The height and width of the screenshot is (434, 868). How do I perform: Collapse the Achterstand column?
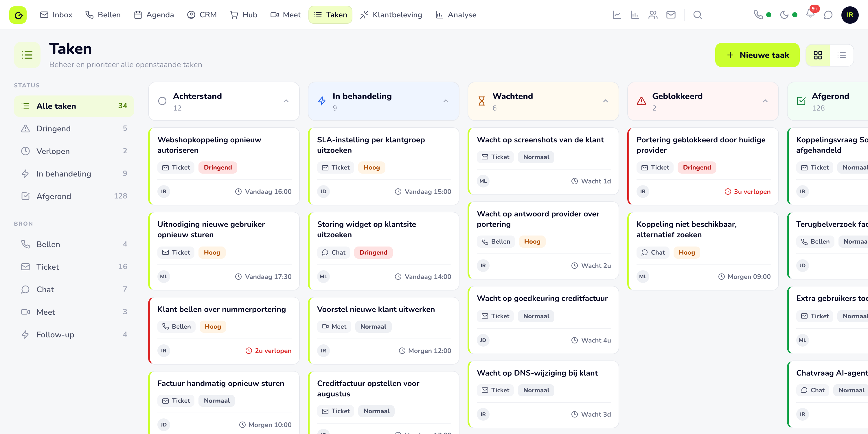point(286,101)
